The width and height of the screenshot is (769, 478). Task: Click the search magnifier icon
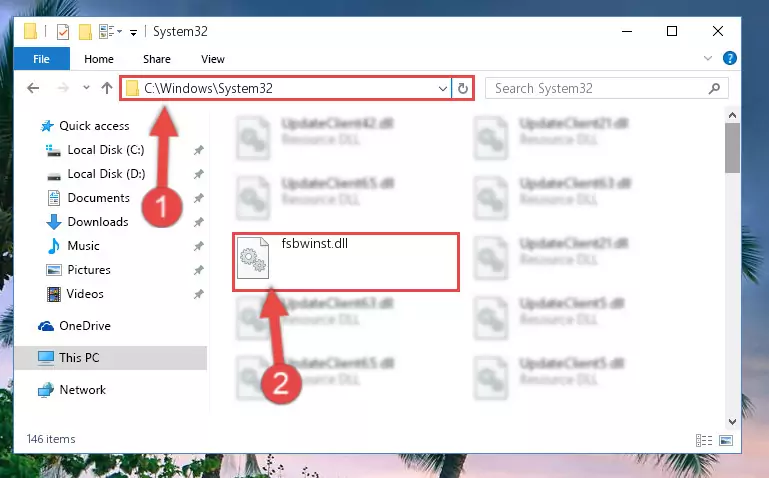(715, 88)
